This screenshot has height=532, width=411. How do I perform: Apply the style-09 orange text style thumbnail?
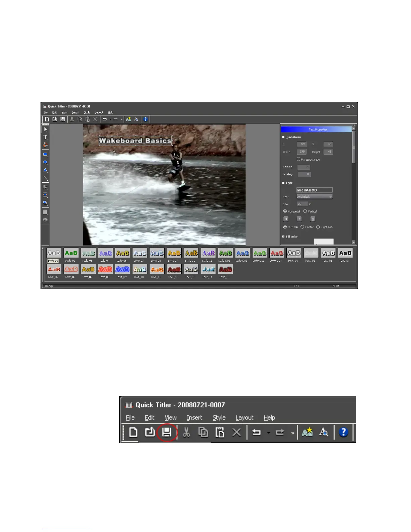point(174,253)
